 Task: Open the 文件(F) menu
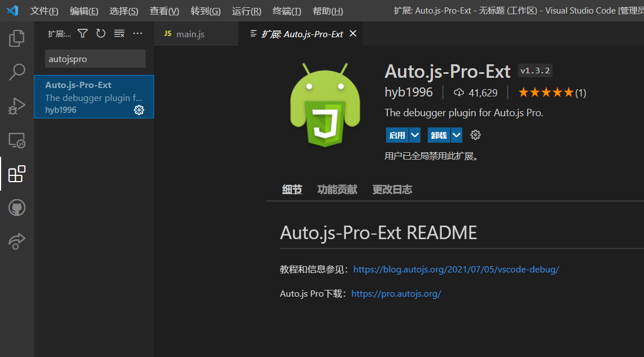[x=44, y=11]
